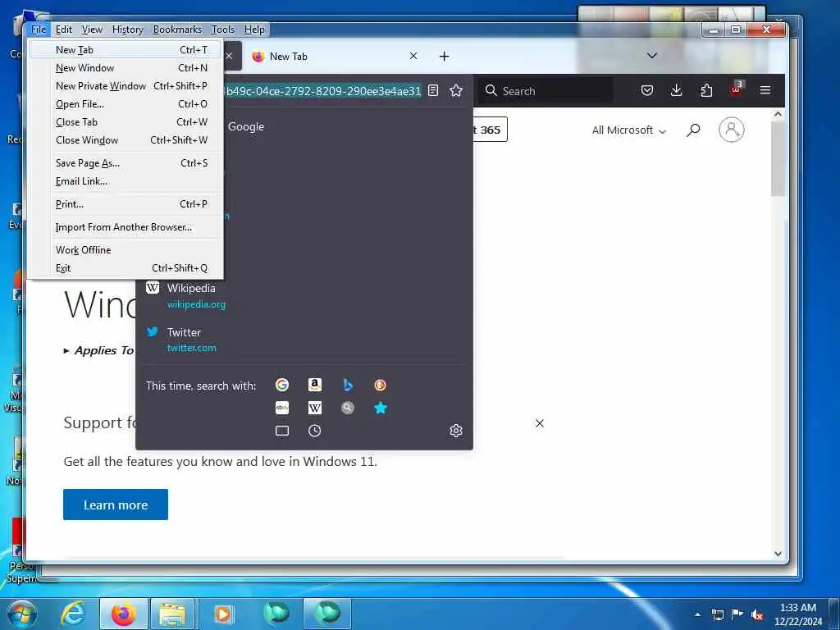
Task: Choose Print... menu item
Action: (126, 204)
